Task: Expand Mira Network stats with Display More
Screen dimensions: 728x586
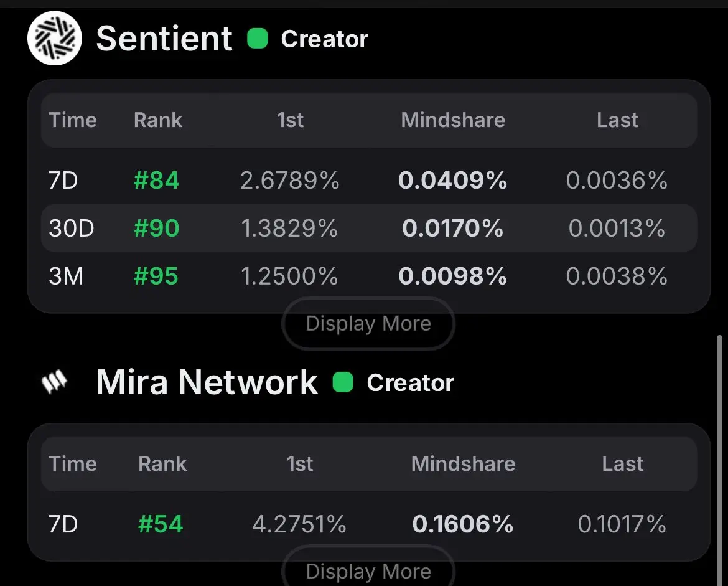Action: pos(368,568)
